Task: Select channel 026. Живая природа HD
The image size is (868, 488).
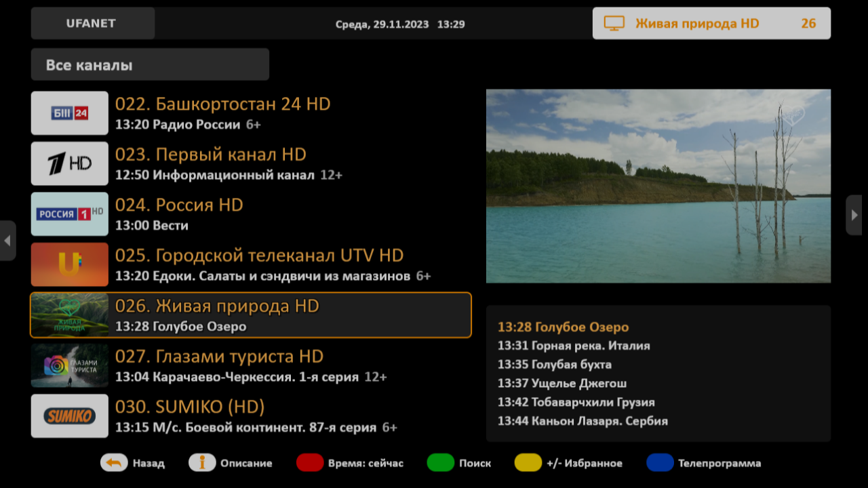Action: tap(251, 315)
